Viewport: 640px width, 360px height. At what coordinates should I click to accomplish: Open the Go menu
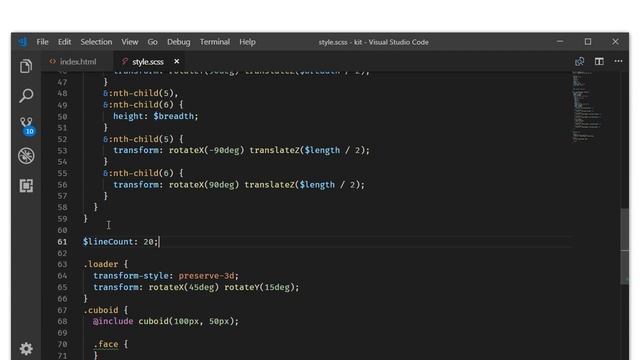[152, 42]
